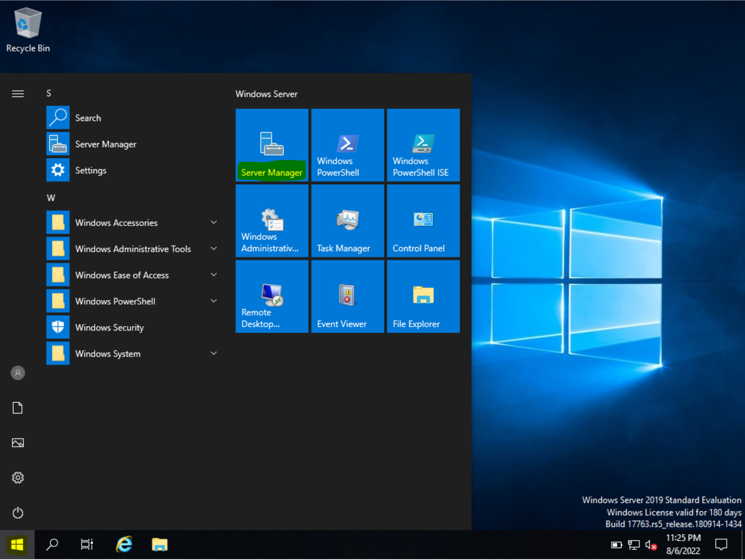The image size is (745, 560).
Task: Launch Windows PowerShell ISE tile
Action: [423, 145]
